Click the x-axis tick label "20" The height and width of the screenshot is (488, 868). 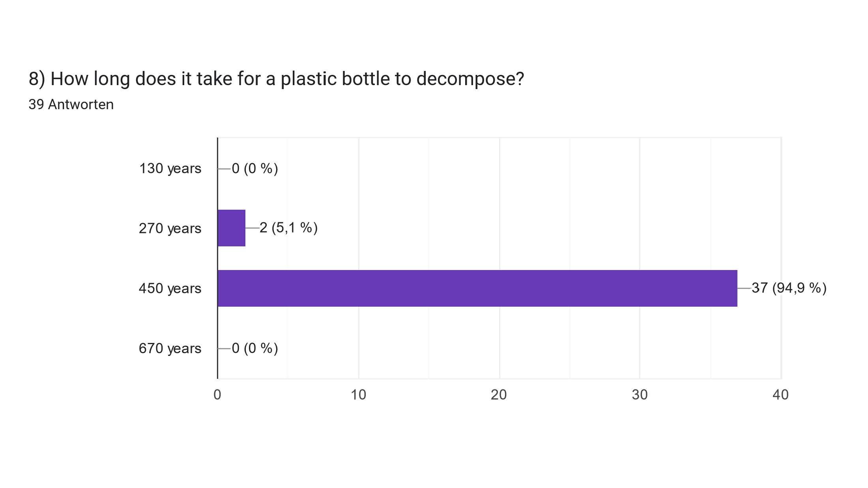click(x=499, y=395)
